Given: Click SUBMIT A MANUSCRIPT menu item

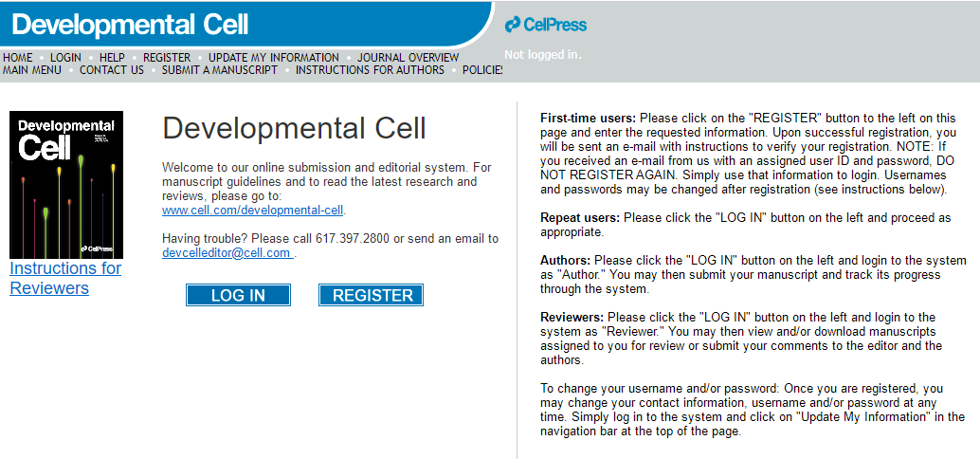Looking at the screenshot, I should click(x=220, y=69).
